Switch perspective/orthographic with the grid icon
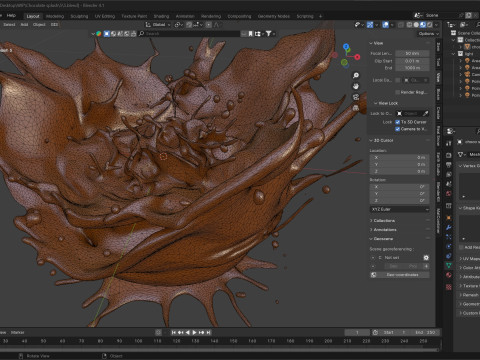This screenshot has height=360, width=480. 356,108
